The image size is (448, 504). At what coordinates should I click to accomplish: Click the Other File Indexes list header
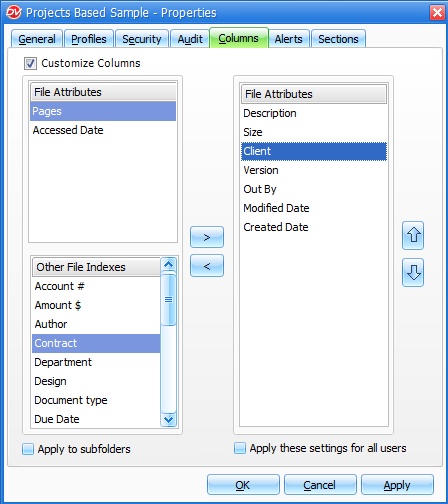96,267
